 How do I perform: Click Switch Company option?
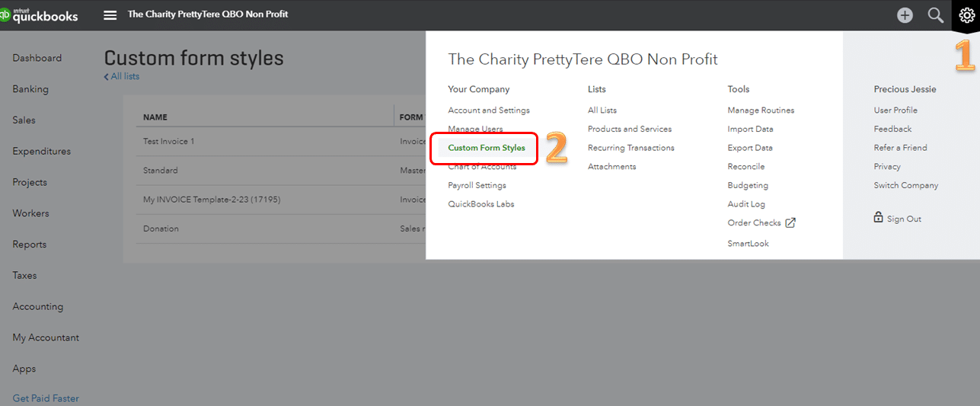click(x=905, y=185)
